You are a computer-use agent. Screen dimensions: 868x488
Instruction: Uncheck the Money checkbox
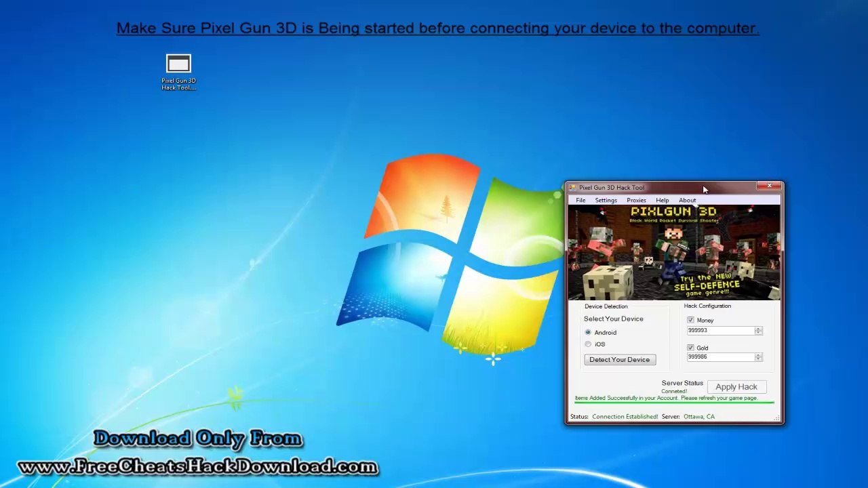coord(690,320)
